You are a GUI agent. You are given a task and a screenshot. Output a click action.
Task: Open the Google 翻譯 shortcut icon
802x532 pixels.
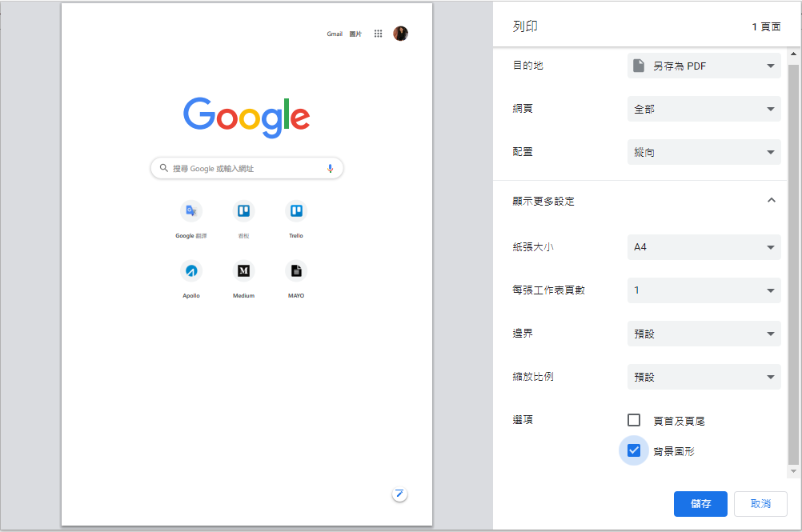point(191,210)
